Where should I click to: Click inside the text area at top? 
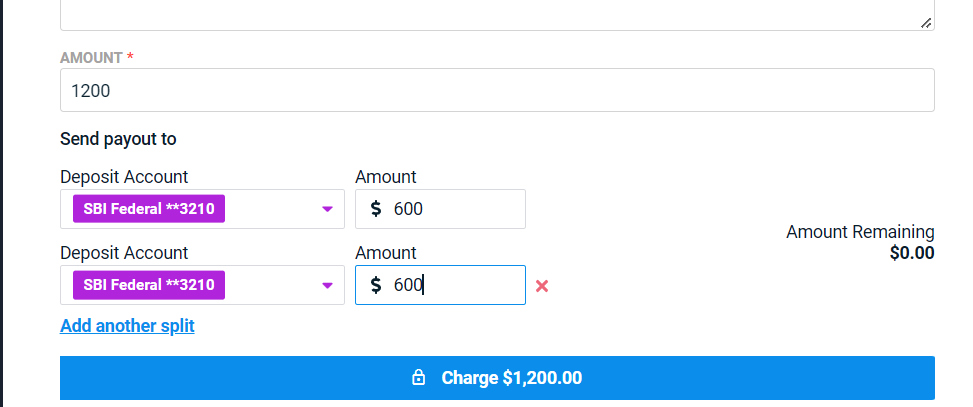(x=497, y=12)
